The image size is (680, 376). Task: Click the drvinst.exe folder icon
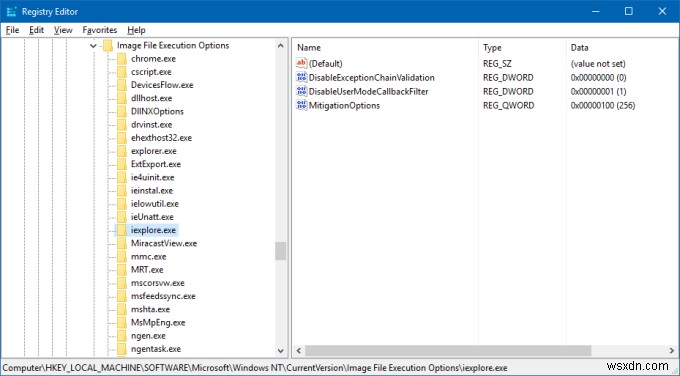click(x=122, y=124)
